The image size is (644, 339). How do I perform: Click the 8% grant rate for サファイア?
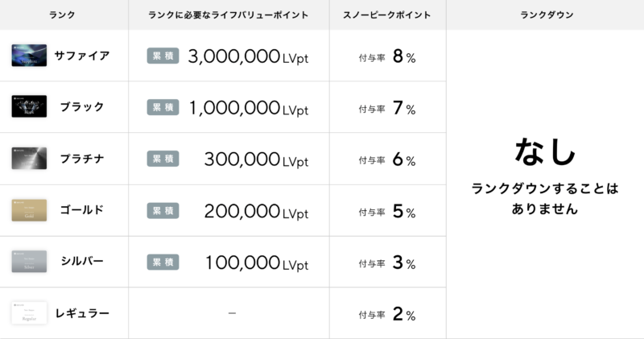coord(404,56)
